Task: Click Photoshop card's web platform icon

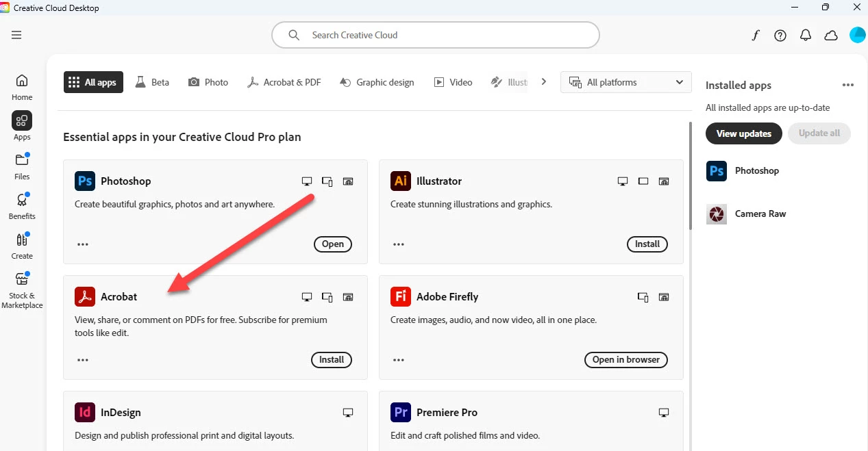Action: pos(348,181)
